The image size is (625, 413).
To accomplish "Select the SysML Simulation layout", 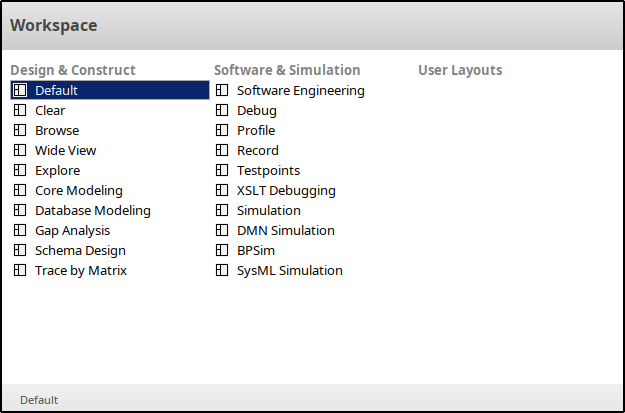I will pos(289,270).
